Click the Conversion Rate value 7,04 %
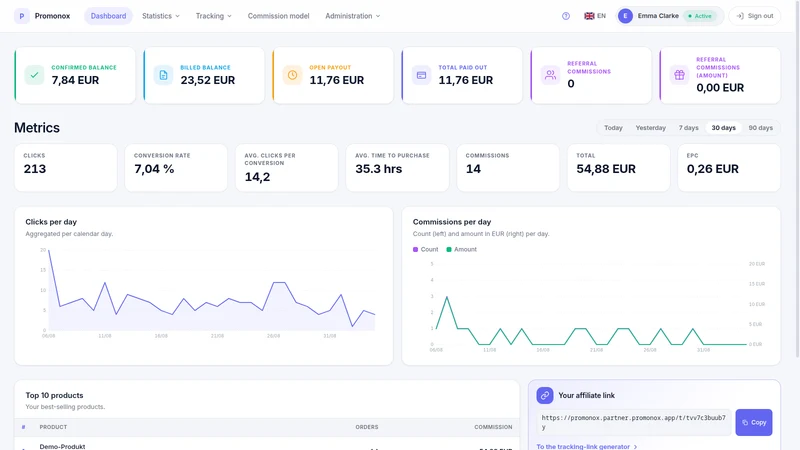800x450 pixels. click(x=154, y=169)
